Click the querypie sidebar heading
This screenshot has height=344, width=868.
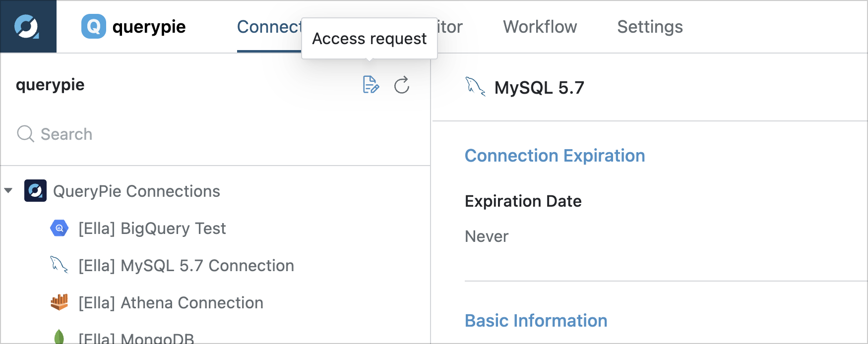pyautogui.click(x=50, y=85)
